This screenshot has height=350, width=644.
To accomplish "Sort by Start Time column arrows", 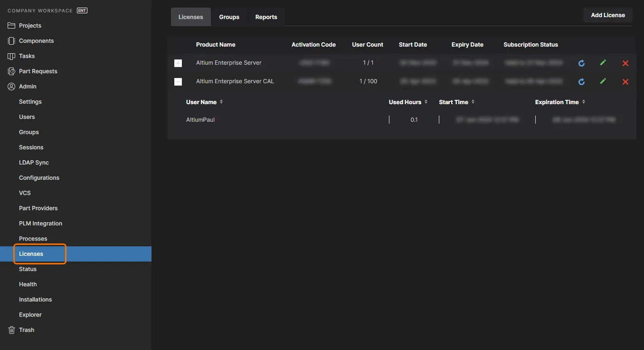I will [473, 102].
